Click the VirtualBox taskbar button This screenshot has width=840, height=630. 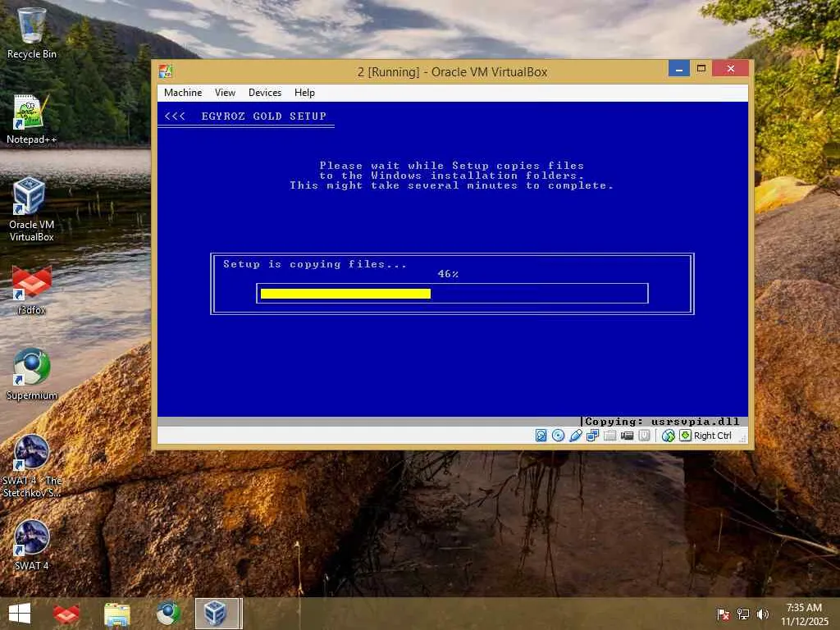point(218,614)
